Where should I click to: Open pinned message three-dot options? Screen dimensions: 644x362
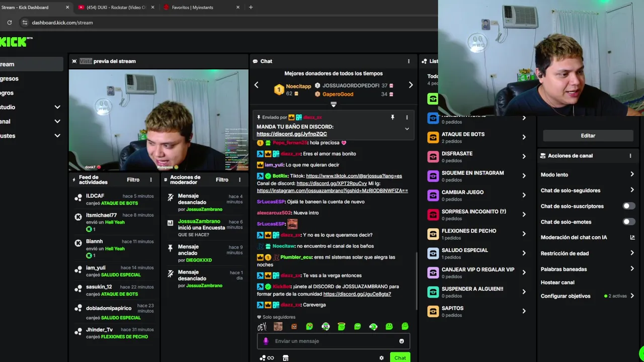pos(407,117)
